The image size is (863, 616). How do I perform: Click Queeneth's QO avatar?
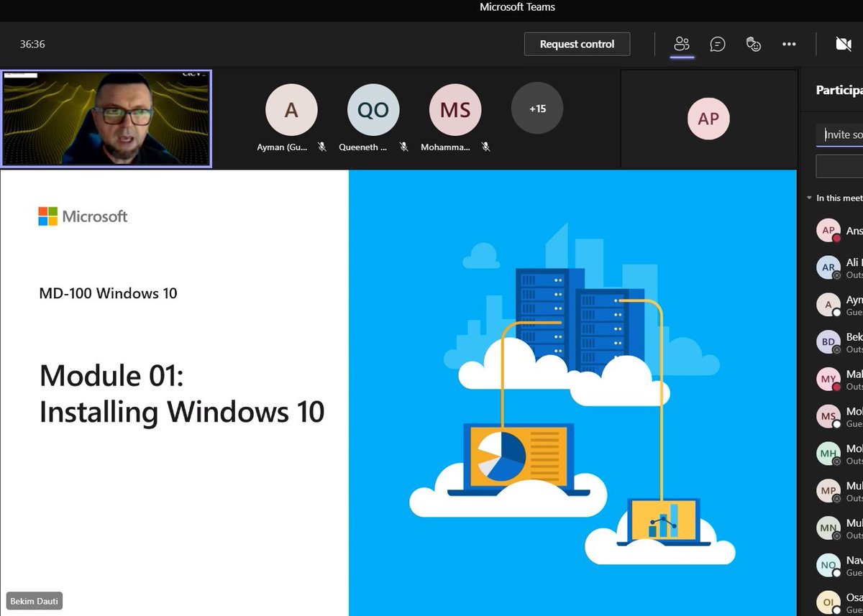coord(373,110)
